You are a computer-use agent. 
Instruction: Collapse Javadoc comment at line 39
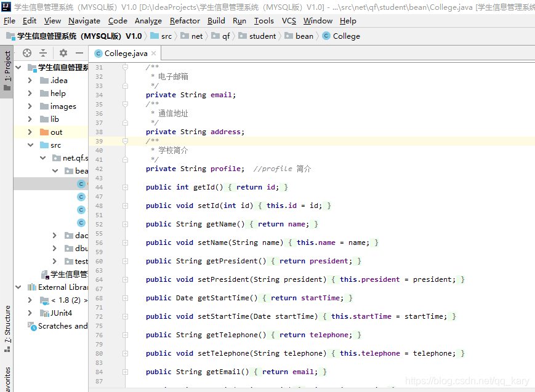pyautogui.click(x=125, y=141)
